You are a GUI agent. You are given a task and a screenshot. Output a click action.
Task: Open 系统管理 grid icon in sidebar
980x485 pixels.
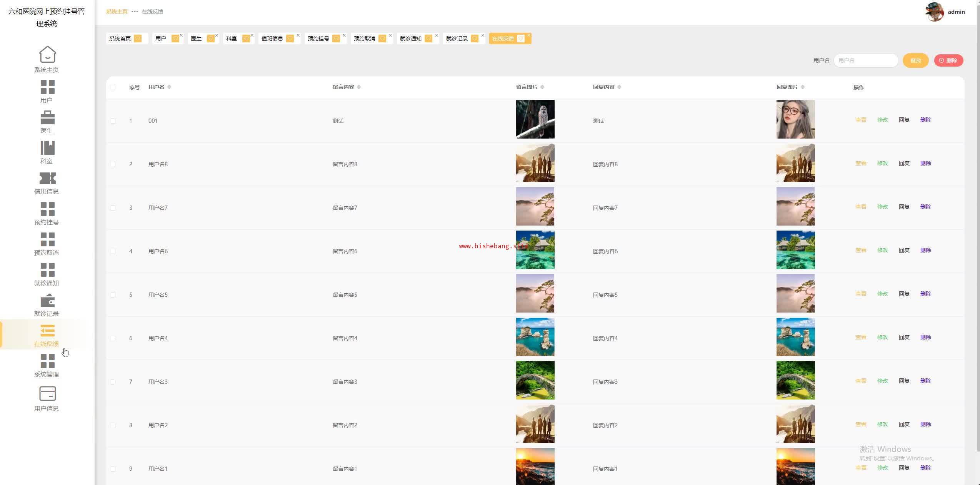coord(47,361)
